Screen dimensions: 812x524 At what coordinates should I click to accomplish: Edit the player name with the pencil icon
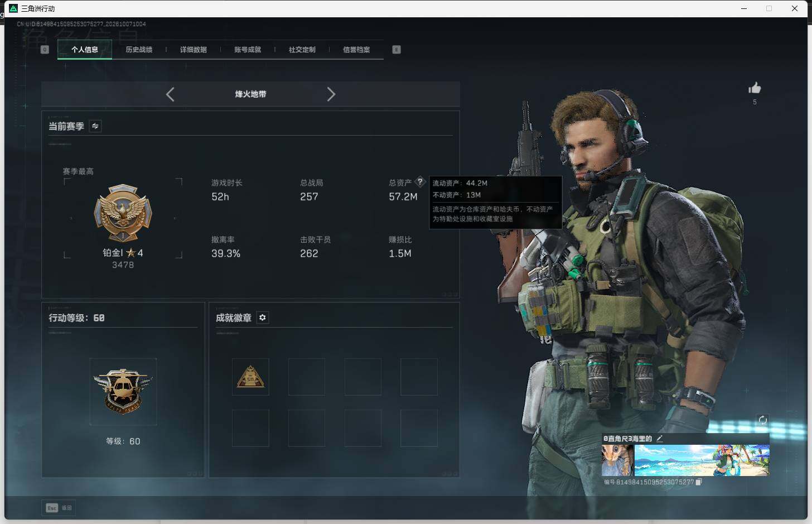pyautogui.click(x=660, y=439)
